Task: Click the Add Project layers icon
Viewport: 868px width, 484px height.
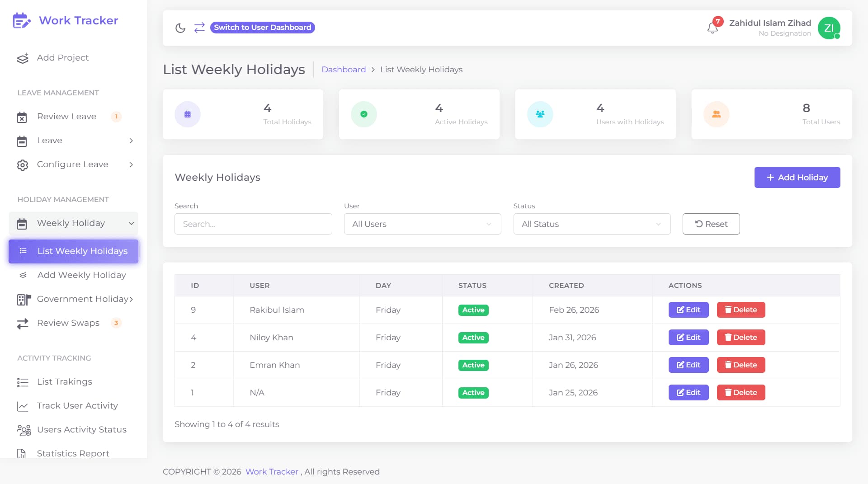Action: (23, 58)
